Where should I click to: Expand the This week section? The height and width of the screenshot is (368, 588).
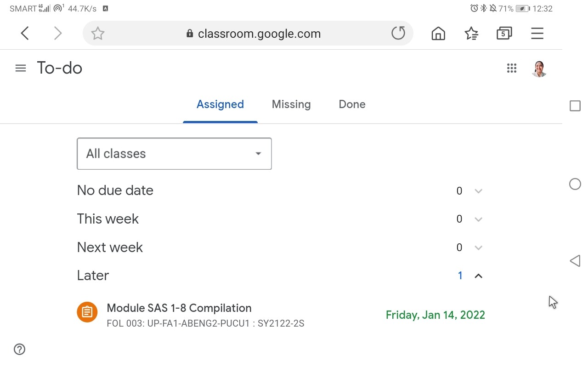tap(281, 219)
